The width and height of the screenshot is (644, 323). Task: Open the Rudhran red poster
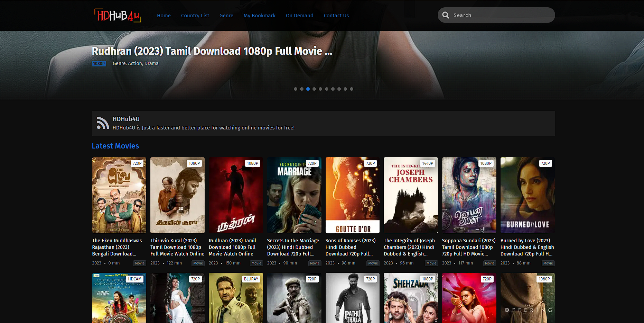(x=236, y=195)
